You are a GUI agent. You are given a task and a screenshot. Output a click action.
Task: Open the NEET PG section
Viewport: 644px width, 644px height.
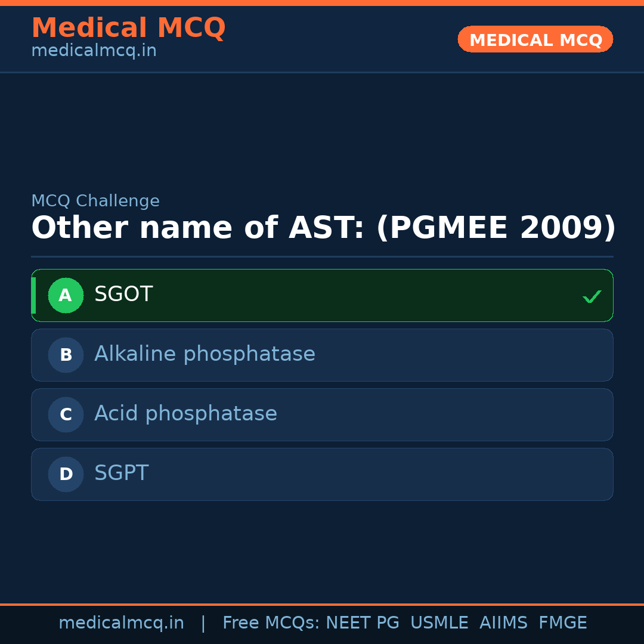coord(362,622)
